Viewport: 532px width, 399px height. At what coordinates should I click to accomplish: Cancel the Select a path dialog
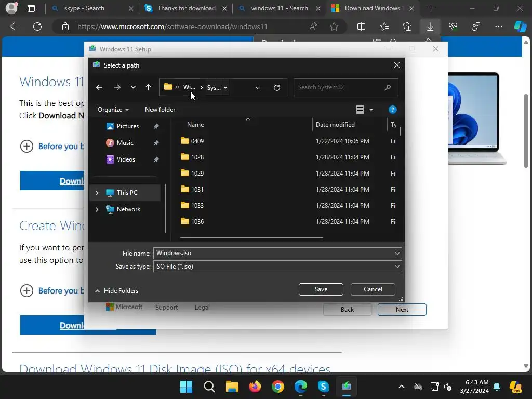click(373, 289)
